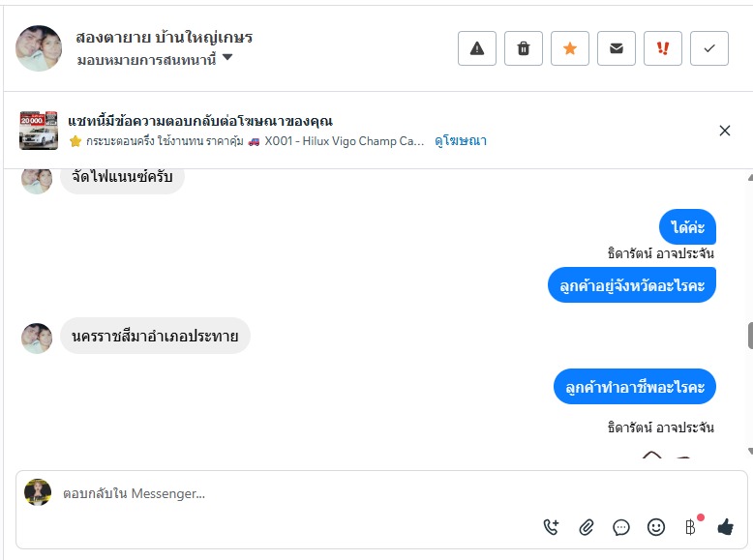Flag conversation with red exclamation icon
This screenshot has height=560, width=753.
pos(663,48)
